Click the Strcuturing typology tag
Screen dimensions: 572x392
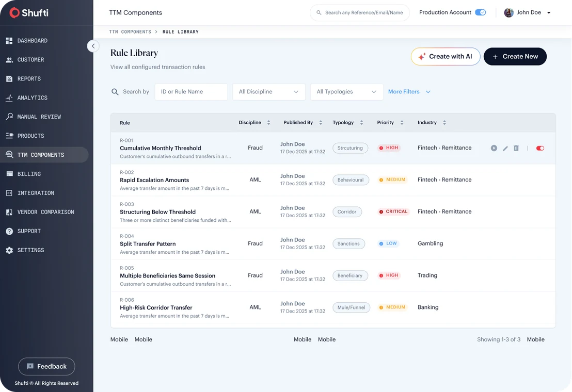pyautogui.click(x=350, y=148)
